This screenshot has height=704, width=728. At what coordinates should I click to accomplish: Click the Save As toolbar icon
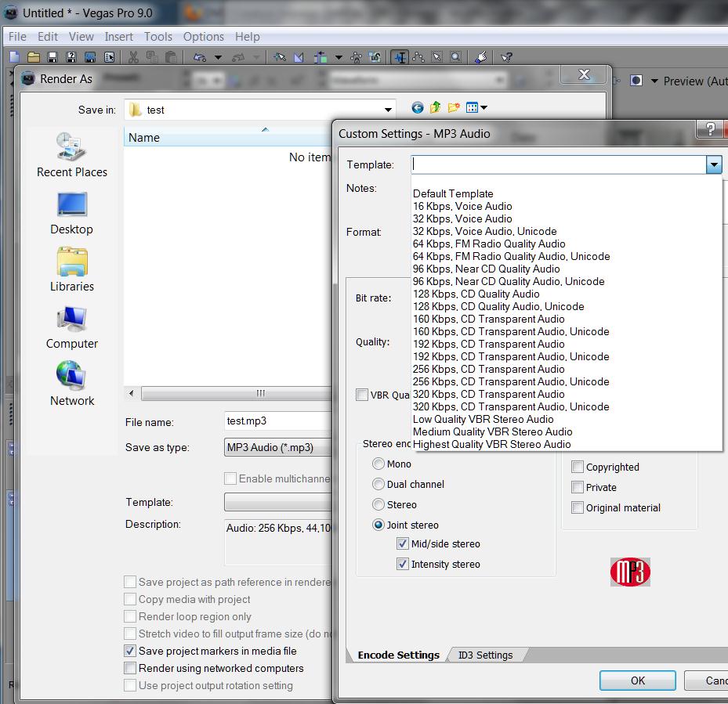71,57
